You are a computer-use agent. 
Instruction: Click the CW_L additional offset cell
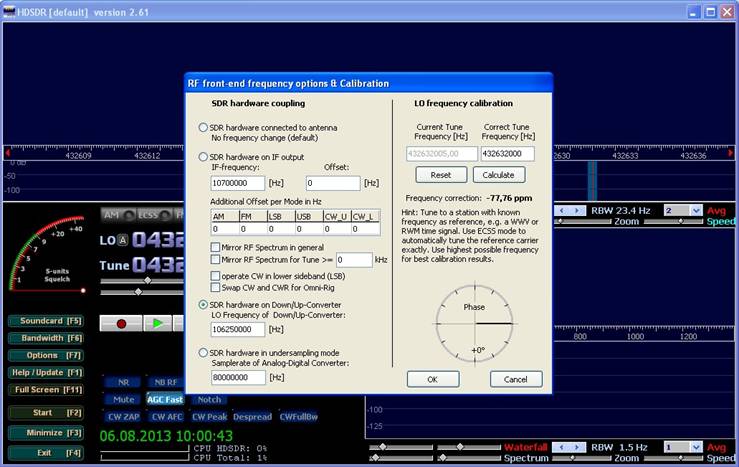pyautogui.click(x=365, y=229)
